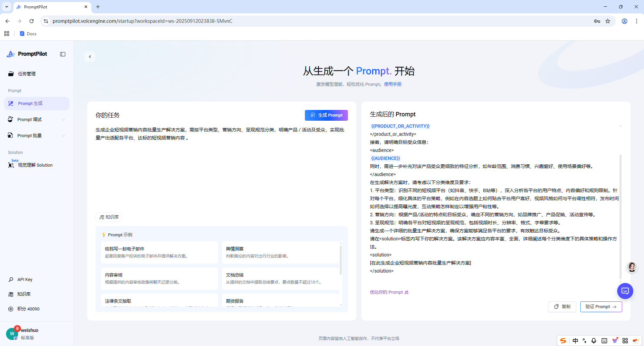The image size is (644, 346).
Task: Open 知识库 from sidebar bottom
Action: click(24, 294)
